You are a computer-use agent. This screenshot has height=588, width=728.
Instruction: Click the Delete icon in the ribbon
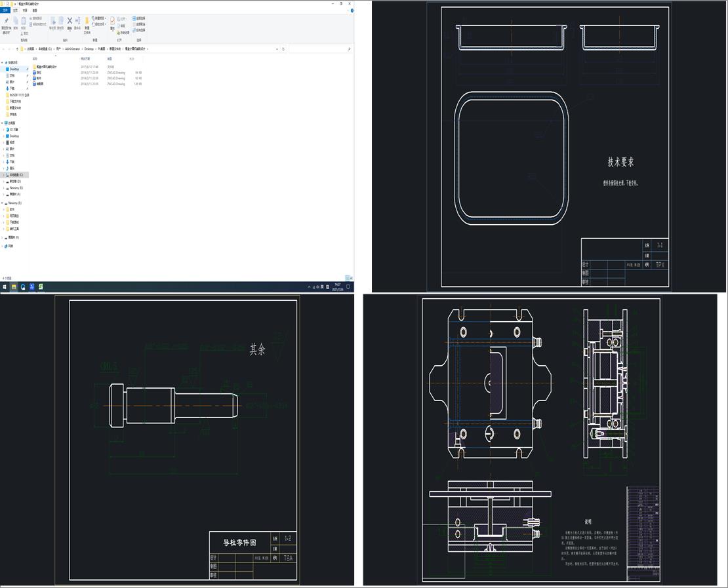click(70, 21)
